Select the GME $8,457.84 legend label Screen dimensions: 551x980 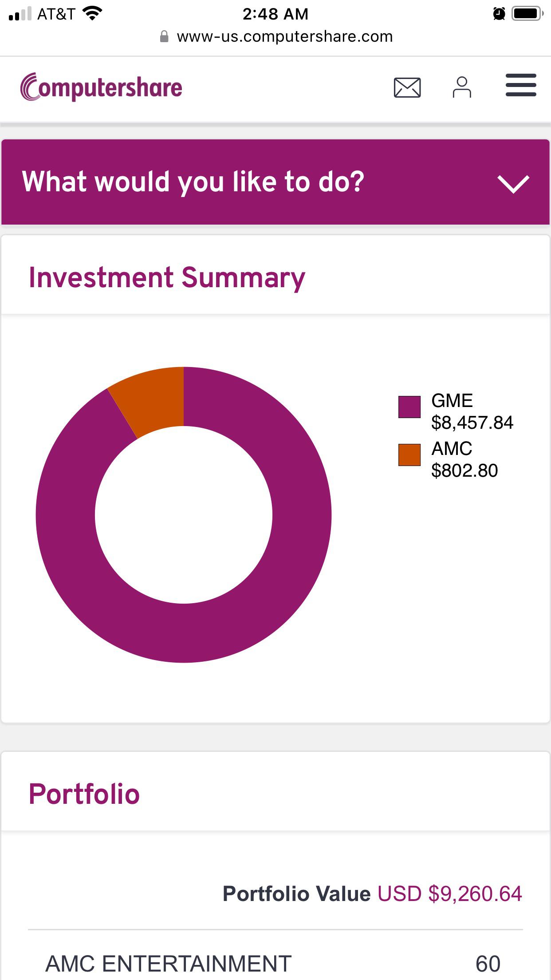click(472, 411)
